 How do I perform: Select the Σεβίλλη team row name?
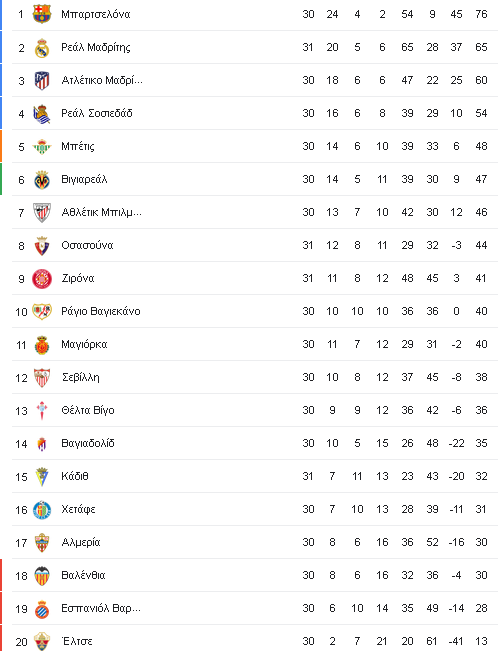click(81, 377)
